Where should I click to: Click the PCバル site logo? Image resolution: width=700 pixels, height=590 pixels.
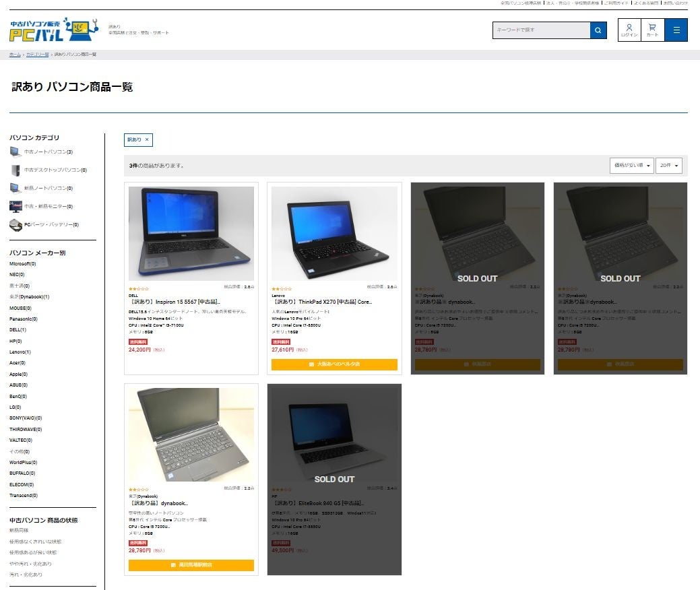click(54, 30)
